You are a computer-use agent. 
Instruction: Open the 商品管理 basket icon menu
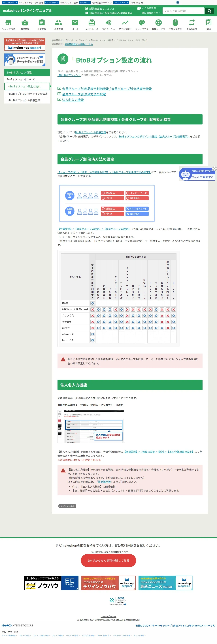pyautogui.click(x=25, y=25)
